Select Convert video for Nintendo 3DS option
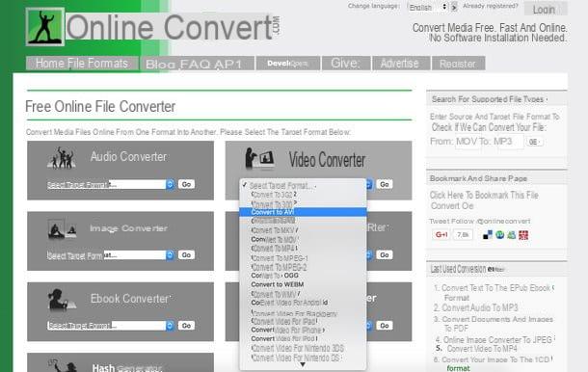The image size is (588, 372). click(303, 348)
